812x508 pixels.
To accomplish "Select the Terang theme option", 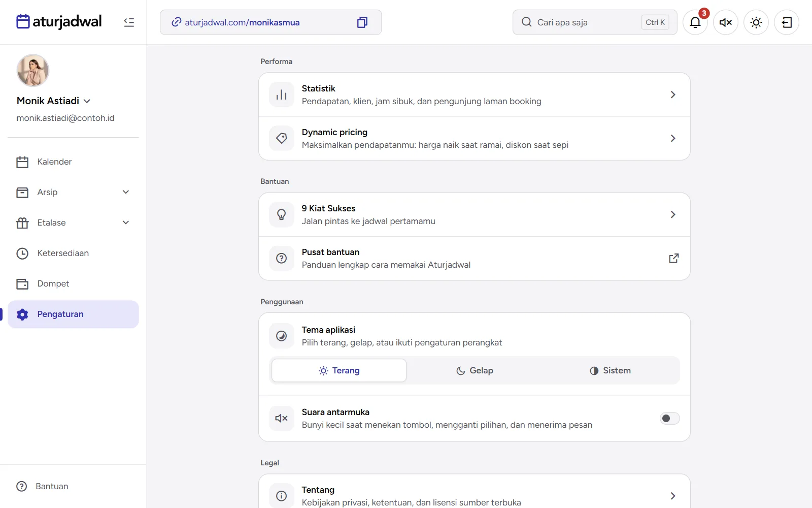I will click(x=339, y=370).
